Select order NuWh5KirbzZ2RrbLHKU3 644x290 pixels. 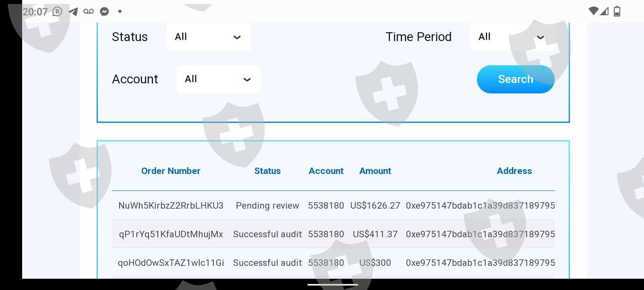(171, 205)
